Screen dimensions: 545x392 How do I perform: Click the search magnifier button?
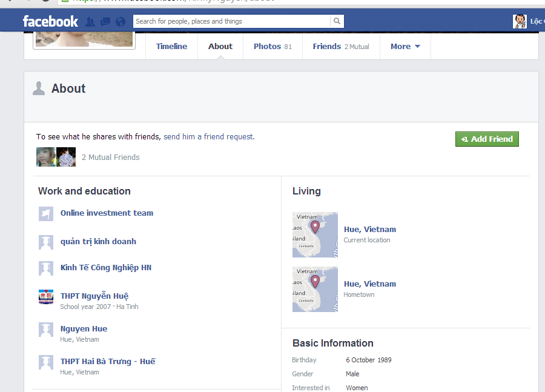[x=337, y=21]
